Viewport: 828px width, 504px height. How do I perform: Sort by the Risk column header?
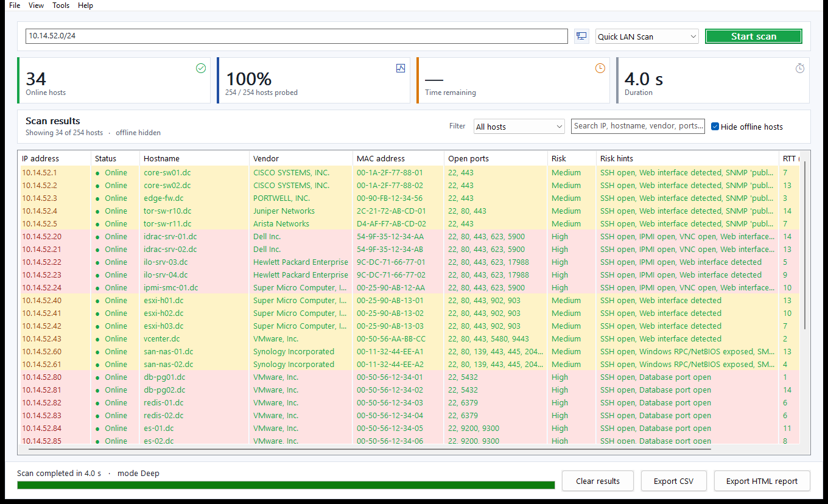click(572, 158)
